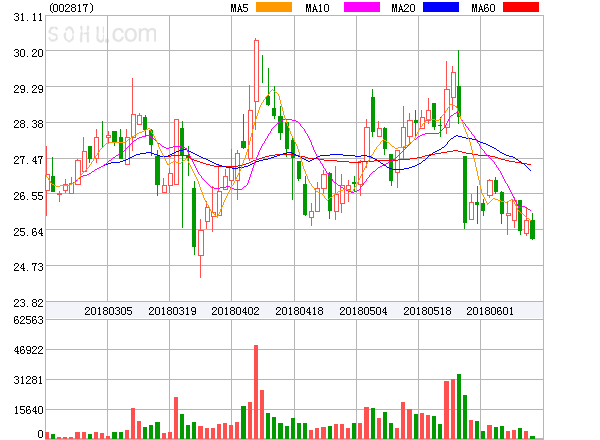The height and width of the screenshot is (440, 600).
Task: Click the 20180504 date label
Action: 363,311
